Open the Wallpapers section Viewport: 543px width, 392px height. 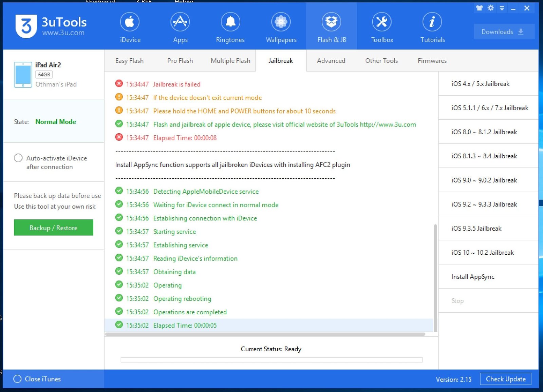tap(281, 27)
